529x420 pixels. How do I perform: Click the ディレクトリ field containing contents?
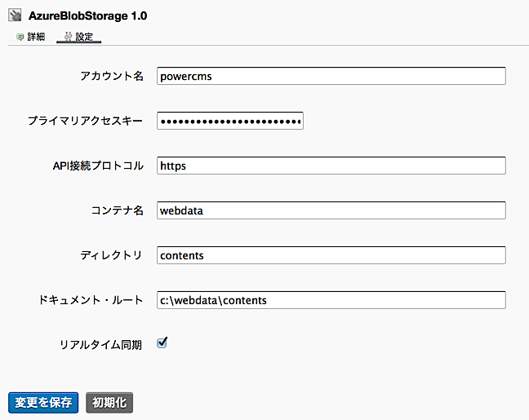331,255
